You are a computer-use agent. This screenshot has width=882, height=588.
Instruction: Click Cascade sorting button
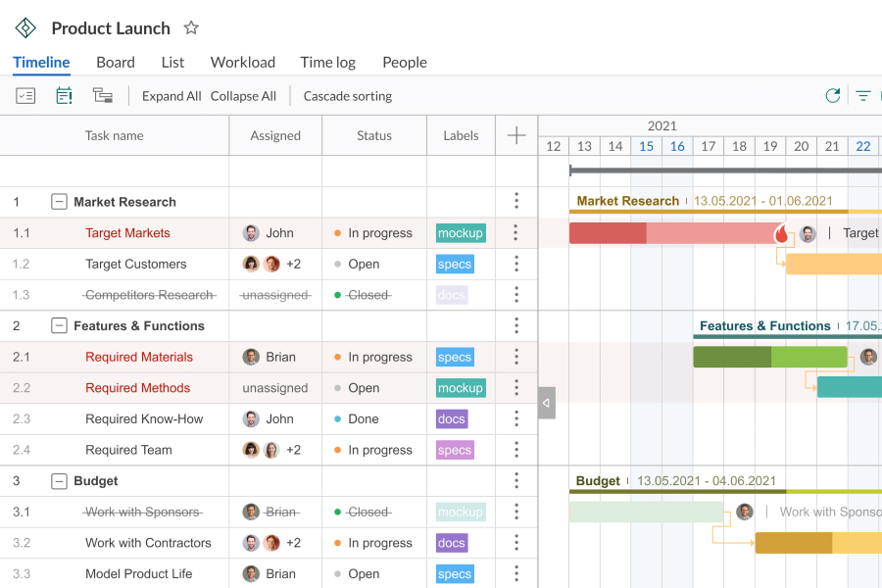tap(348, 96)
